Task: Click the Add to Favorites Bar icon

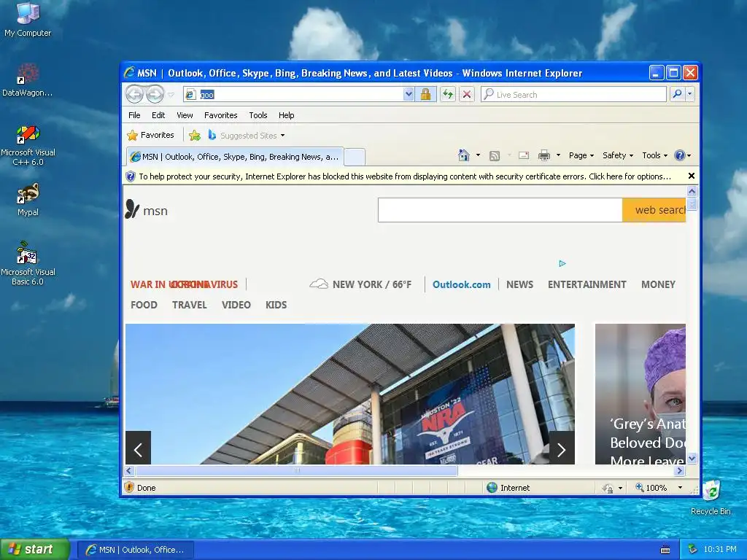Action: (194, 135)
